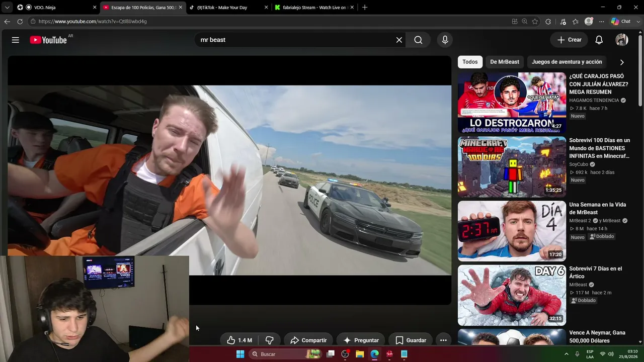Open File Explorer from the taskbar
Image resolution: width=644 pixels, height=362 pixels.
pos(360,354)
